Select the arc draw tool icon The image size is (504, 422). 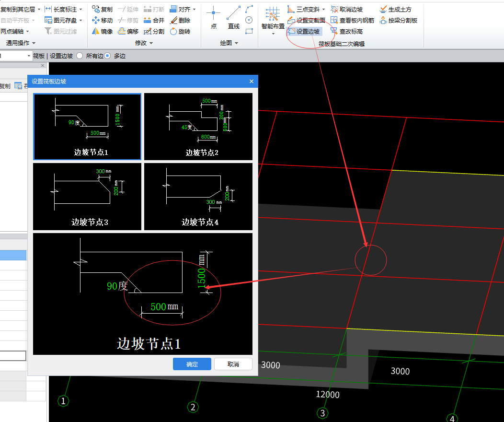[249, 9]
